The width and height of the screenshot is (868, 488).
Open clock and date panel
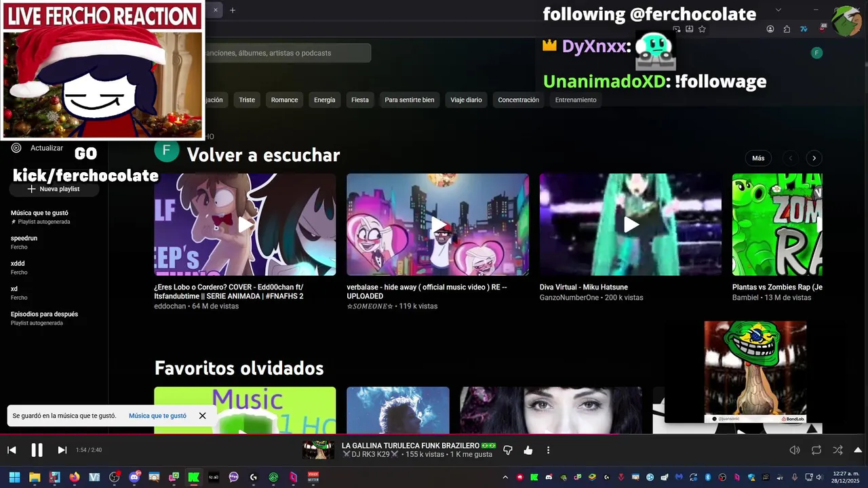click(x=846, y=477)
